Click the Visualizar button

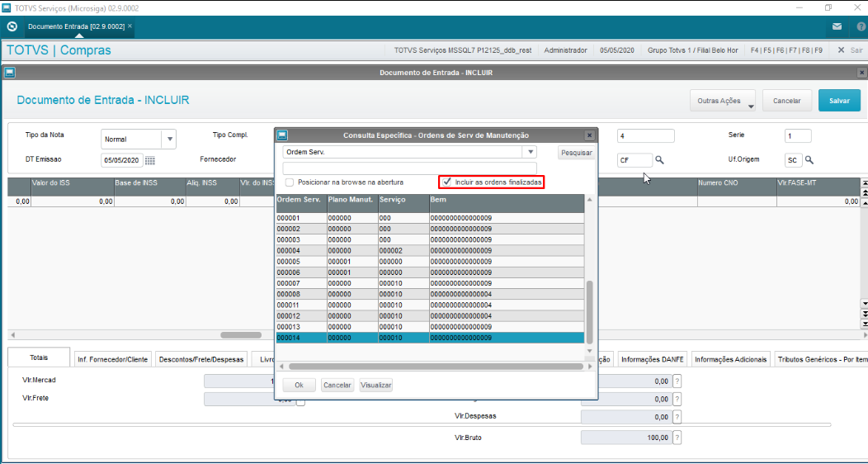pyautogui.click(x=376, y=386)
